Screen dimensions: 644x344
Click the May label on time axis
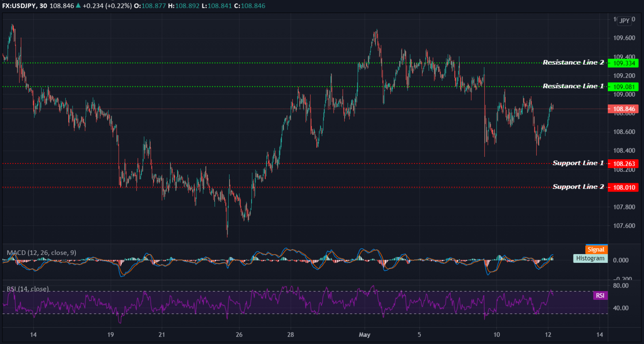click(364, 335)
